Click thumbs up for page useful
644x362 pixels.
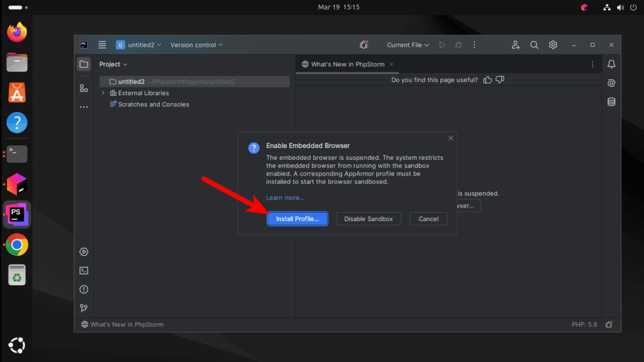click(487, 80)
